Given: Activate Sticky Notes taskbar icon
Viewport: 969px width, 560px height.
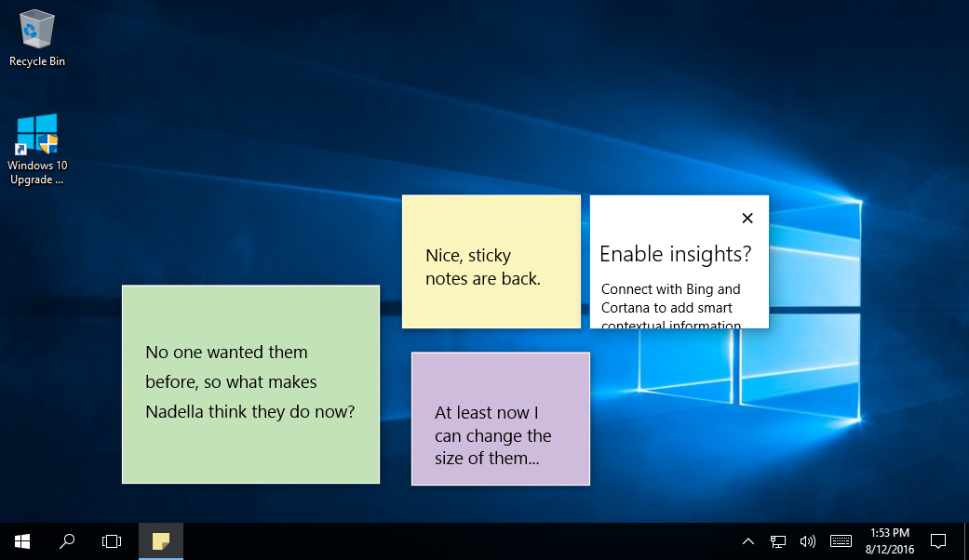Looking at the screenshot, I should pyautogui.click(x=161, y=541).
